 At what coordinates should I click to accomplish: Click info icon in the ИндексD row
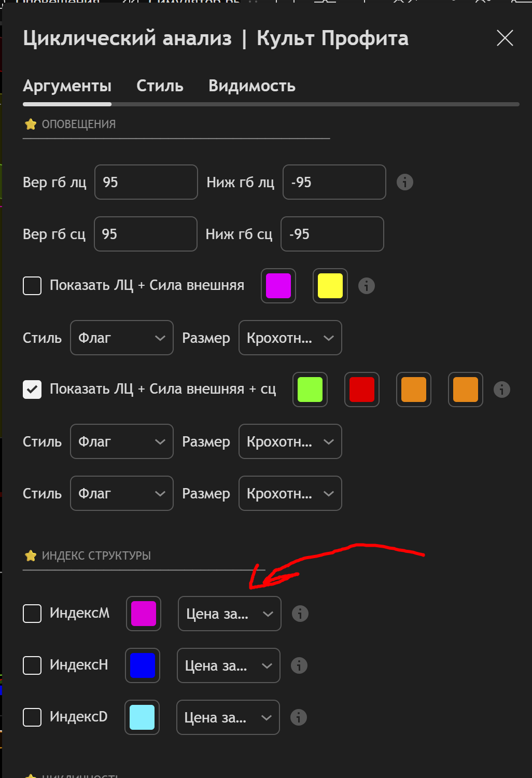pos(299,717)
